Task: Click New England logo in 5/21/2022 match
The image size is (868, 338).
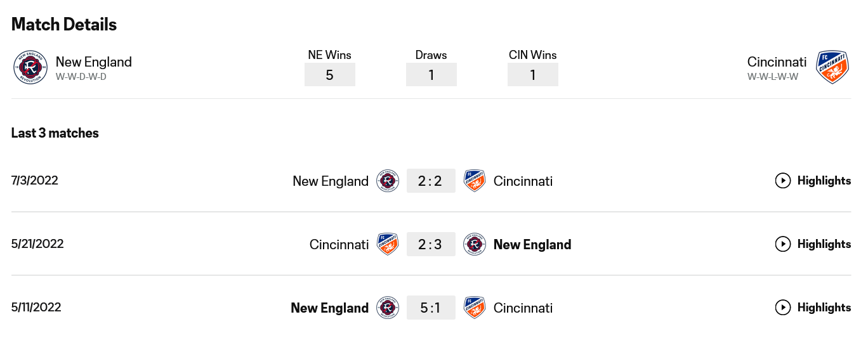Action: pyautogui.click(x=475, y=244)
